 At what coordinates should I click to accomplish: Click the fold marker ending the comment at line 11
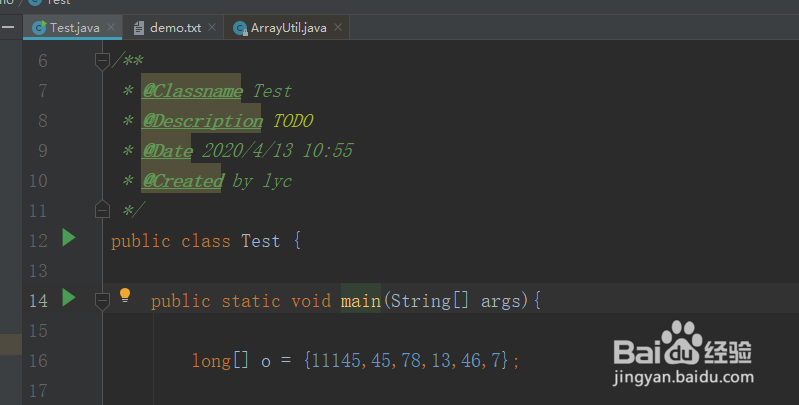click(101, 210)
